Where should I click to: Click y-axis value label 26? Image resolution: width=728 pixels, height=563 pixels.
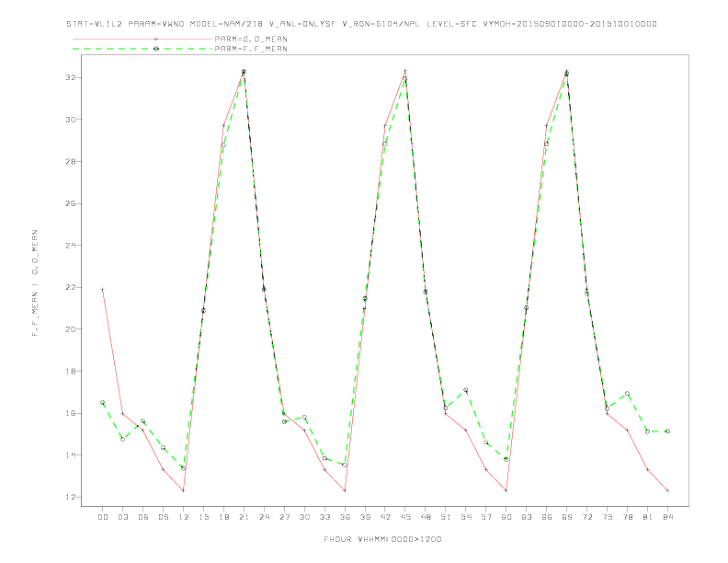(x=70, y=203)
